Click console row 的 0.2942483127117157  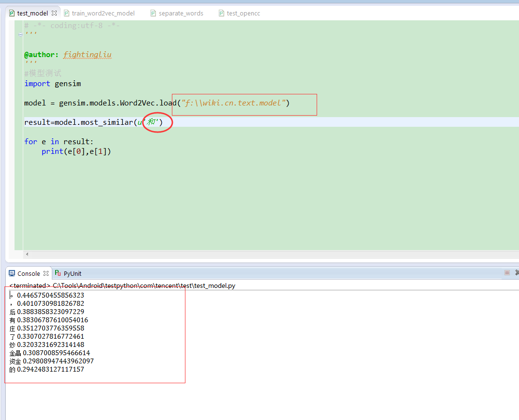[46, 369]
